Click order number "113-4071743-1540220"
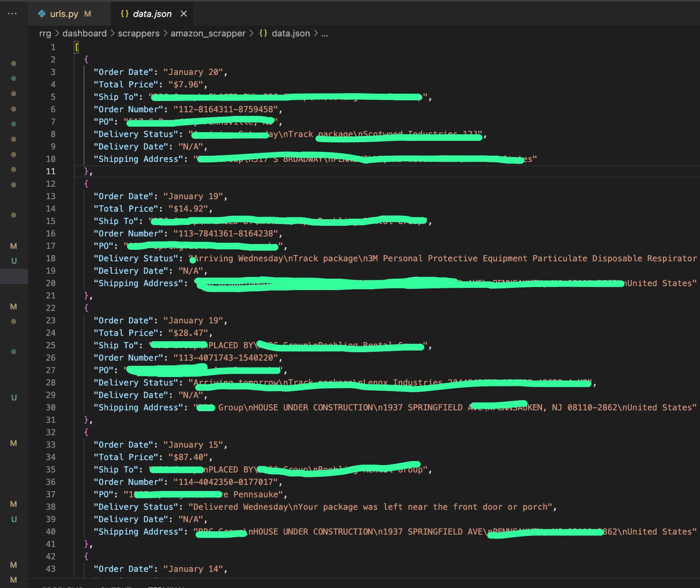The width and height of the screenshot is (700, 588). coord(225,358)
